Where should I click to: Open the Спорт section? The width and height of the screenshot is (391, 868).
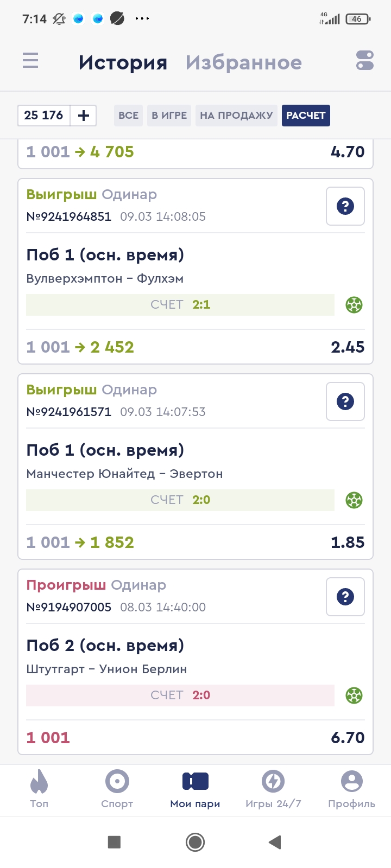pos(117,789)
